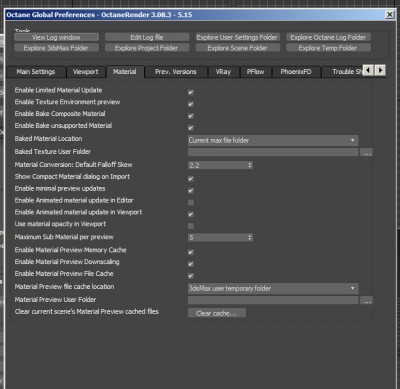Image resolution: width=400 pixels, height=389 pixels.
Task: Close the Octane Global Preferences dialog
Action: pos(389,15)
